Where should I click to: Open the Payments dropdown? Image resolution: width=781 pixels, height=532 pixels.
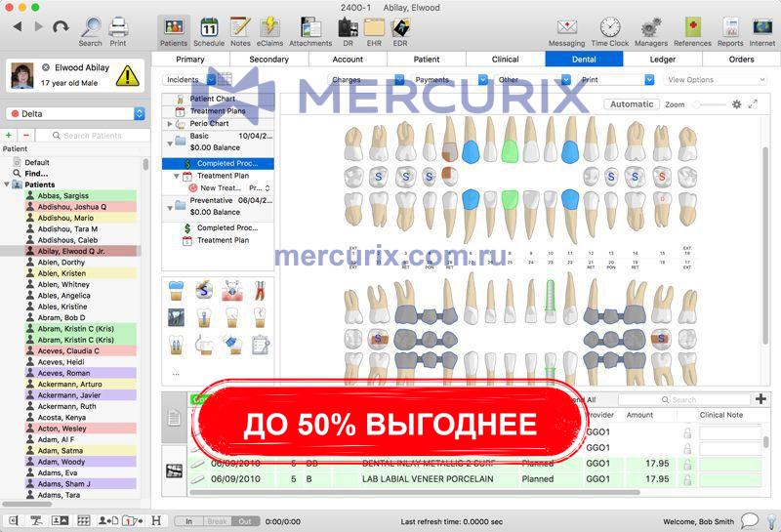pos(449,80)
